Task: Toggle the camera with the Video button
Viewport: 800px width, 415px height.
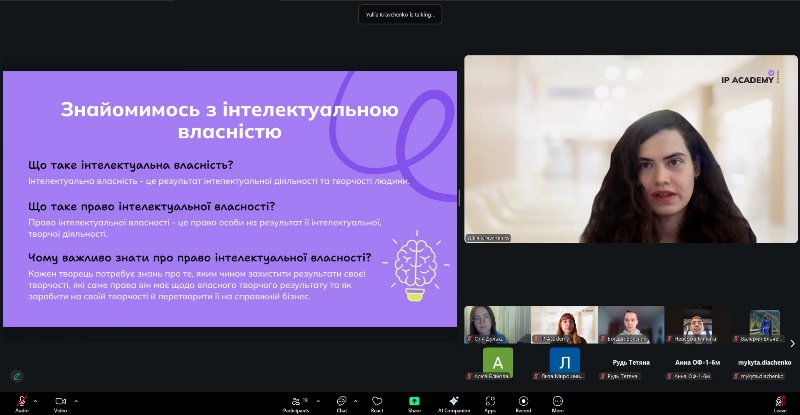Action: [59, 402]
